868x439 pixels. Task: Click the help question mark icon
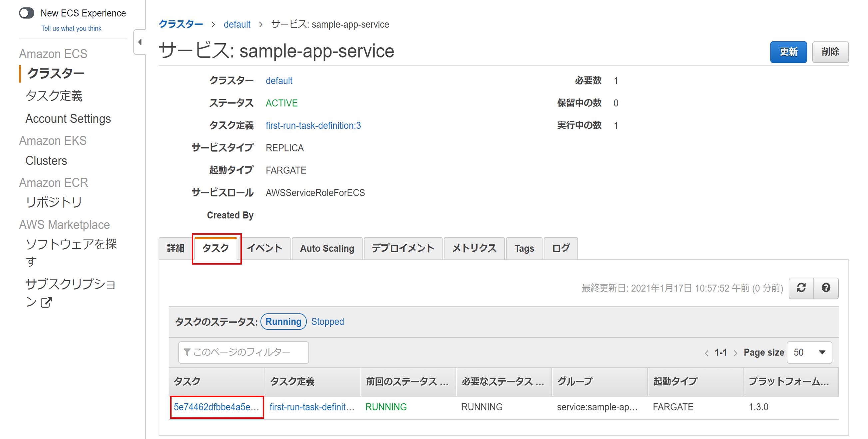[x=826, y=288]
